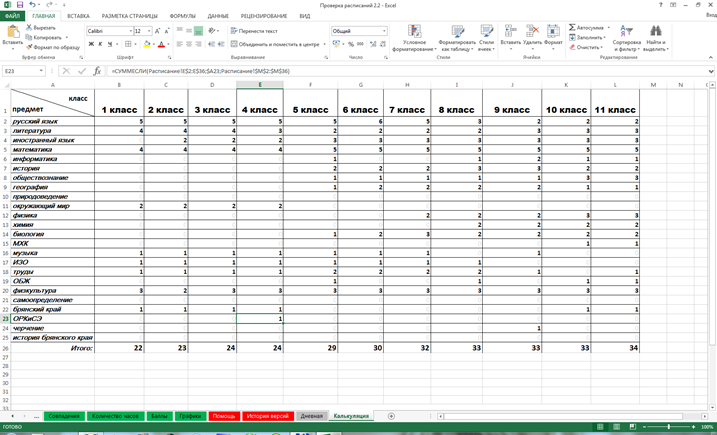Toggle Italic (К) formatting
The width and height of the screenshot is (717, 435).
[100, 44]
